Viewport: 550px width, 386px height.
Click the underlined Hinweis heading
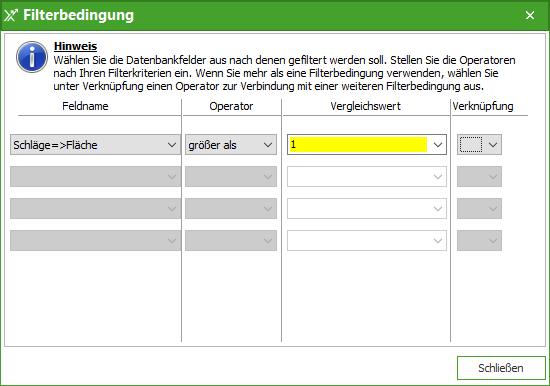click(75, 46)
